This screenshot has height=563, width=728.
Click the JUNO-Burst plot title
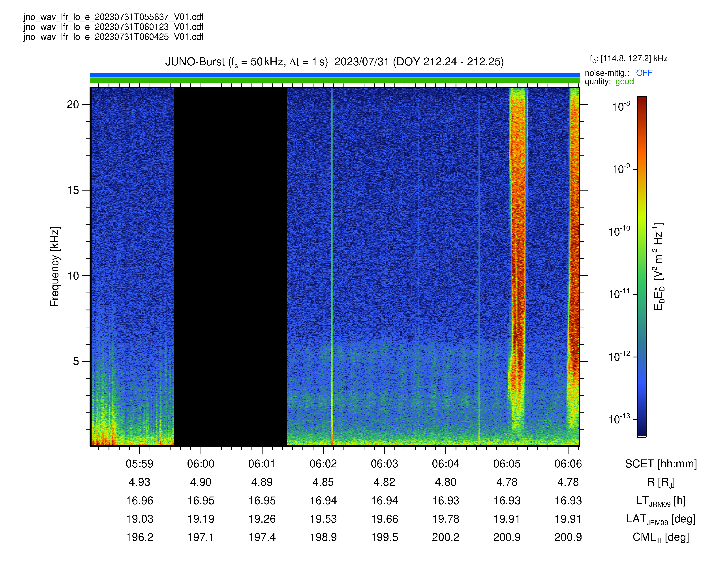point(334,62)
